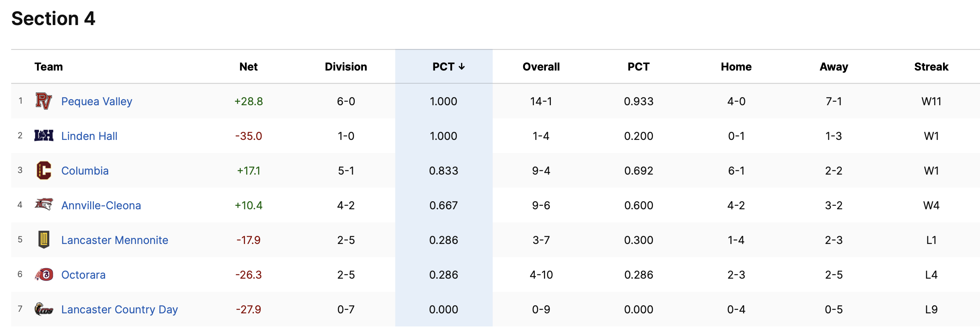
Task: Click the Lancaster Country Day logo
Action: pyautogui.click(x=44, y=309)
